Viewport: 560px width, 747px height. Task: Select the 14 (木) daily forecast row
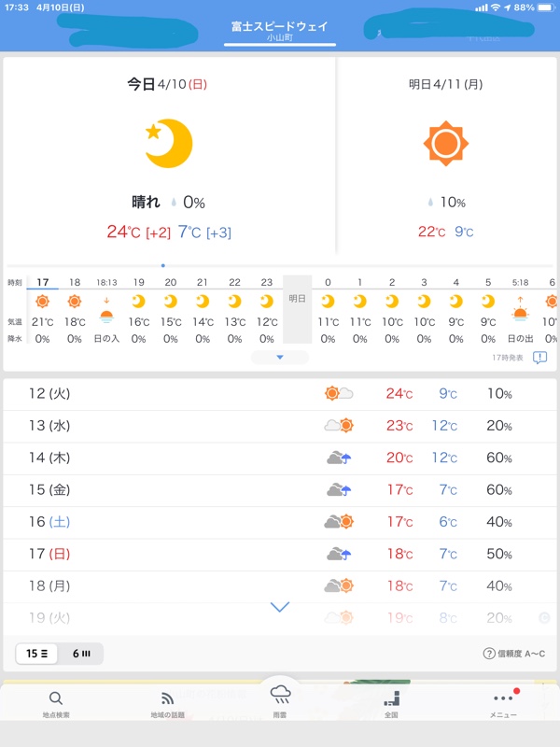point(280,458)
